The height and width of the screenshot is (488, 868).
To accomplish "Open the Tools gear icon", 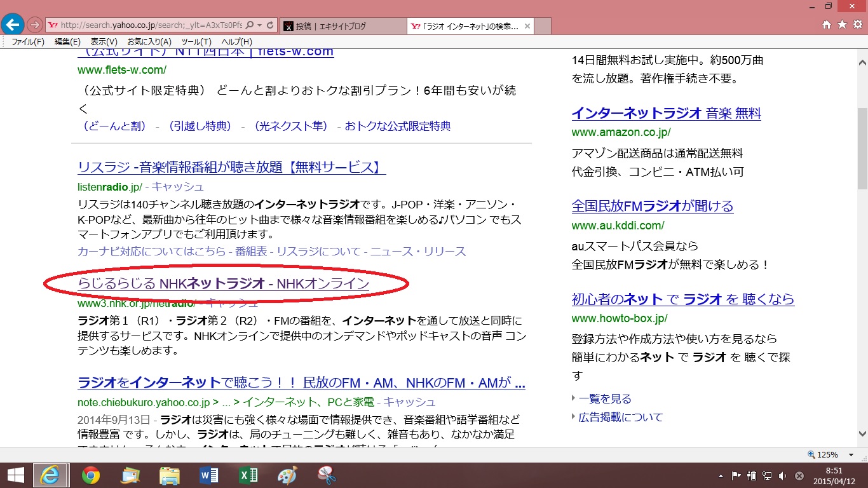I will (857, 25).
